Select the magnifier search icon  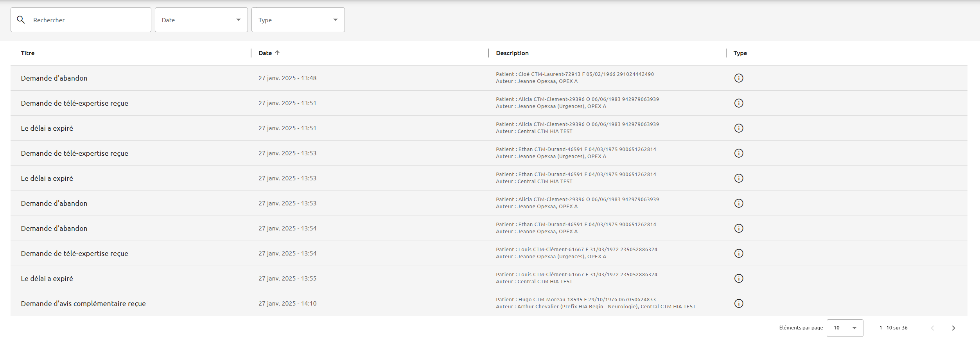pos(21,20)
